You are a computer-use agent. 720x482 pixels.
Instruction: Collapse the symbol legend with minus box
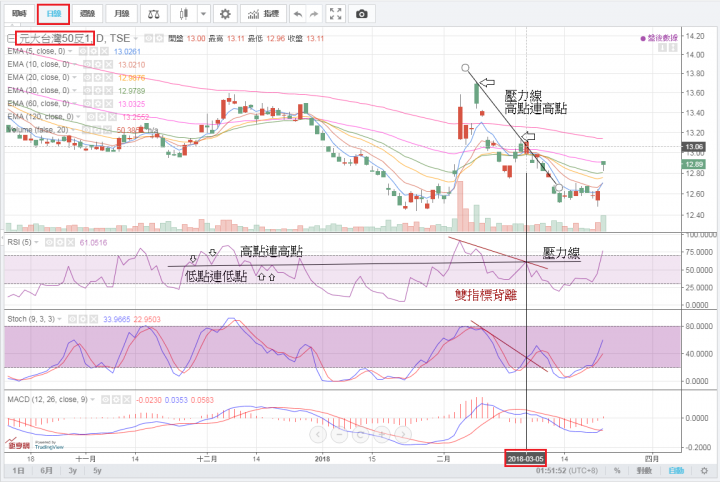pyautogui.click(x=10, y=38)
